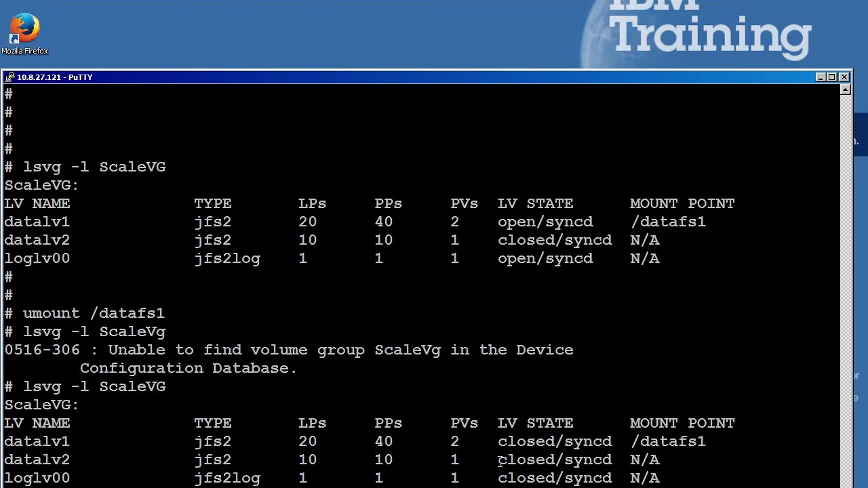Click 'jfs2log' type in the first table
The height and width of the screenshot is (488, 868).
point(227,258)
